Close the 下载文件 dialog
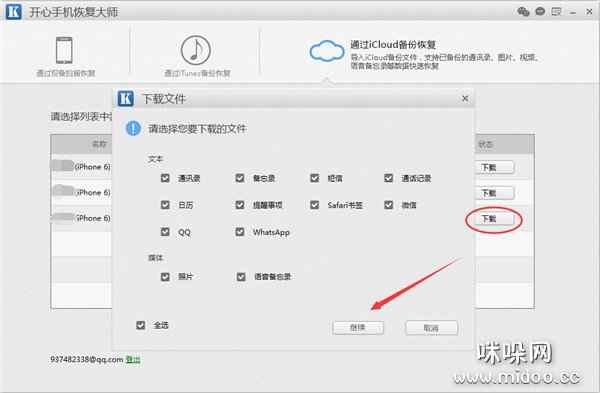The image size is (600, 393). 465,98
